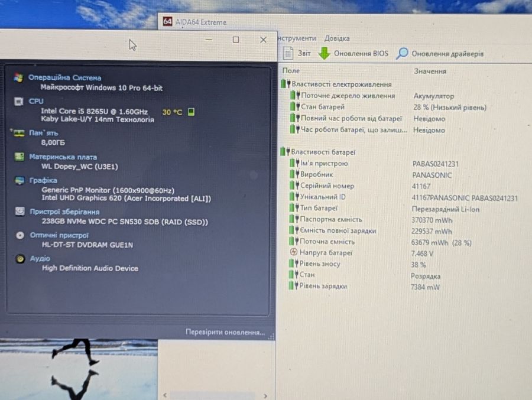Image resolution: width=532 pixels, height=400 pixels.
Task: Select the value Акумулятор
Action: 434,96
